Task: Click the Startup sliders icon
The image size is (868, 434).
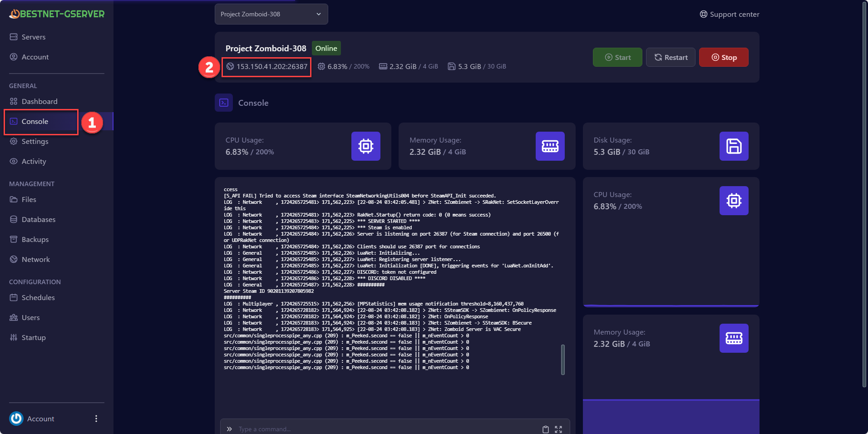Action: coord(14,337)
